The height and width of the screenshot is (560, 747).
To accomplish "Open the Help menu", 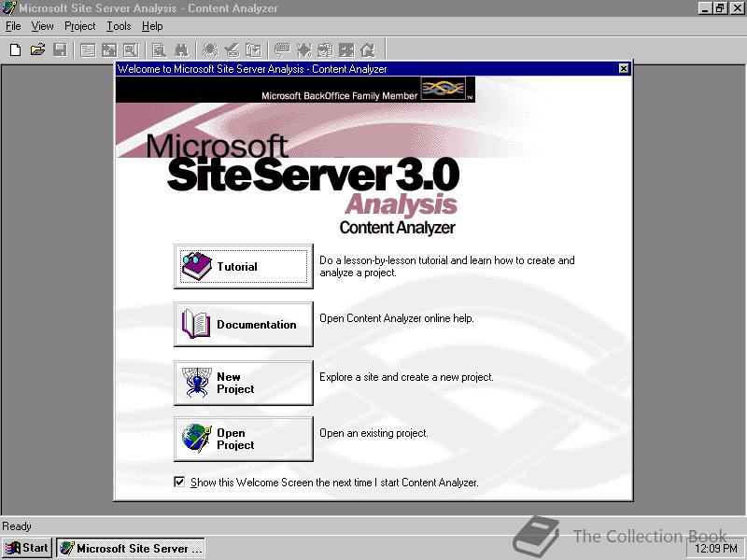I will coord(152,26).
